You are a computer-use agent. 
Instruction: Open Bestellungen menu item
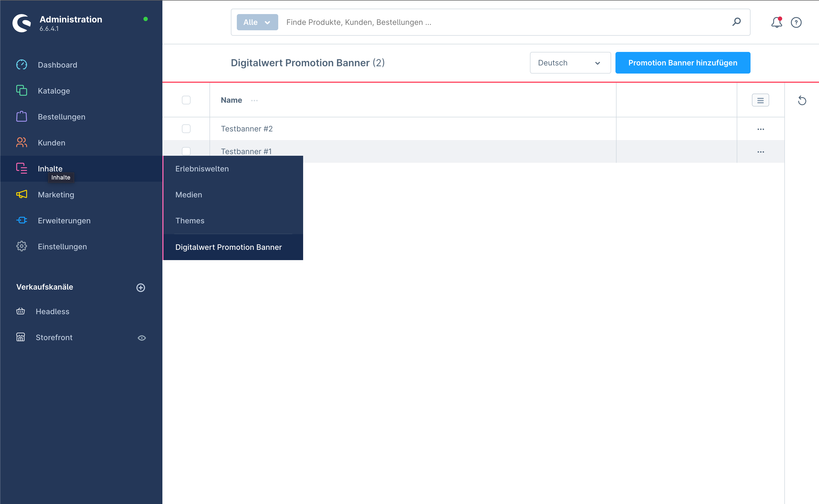(x=62, y=117)
